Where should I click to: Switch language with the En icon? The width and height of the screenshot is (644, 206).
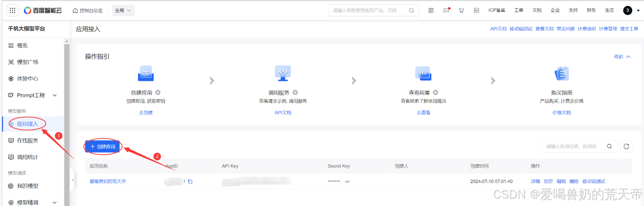click(476, 11)
